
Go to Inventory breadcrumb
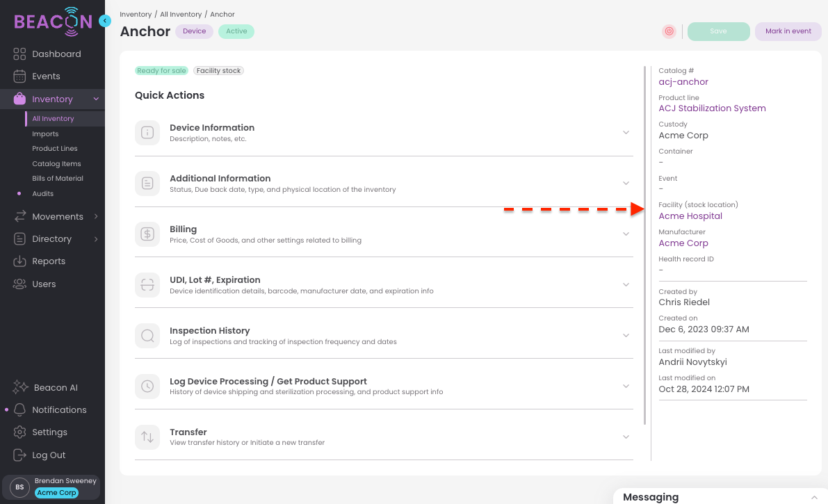[136, 15]
